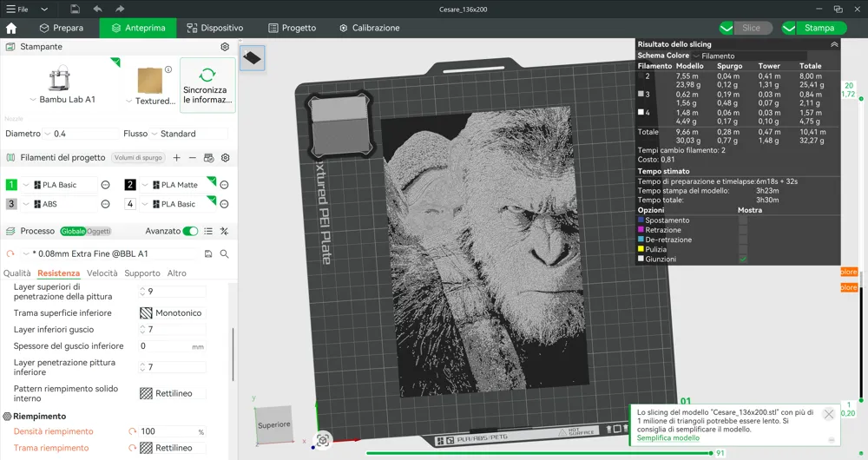Open the Filamenti del progetto settings gear
The image size is (868, 460).
click(x=226, y=158)
